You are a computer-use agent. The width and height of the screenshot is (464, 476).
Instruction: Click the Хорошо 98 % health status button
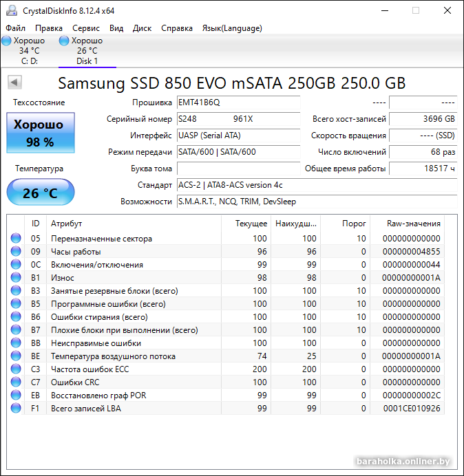[x=41, y=133]
